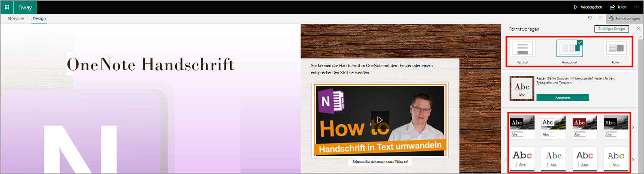Pick the Abc style with teal letter c
This screenshot has width=644, height=174.
coord(553,159)
